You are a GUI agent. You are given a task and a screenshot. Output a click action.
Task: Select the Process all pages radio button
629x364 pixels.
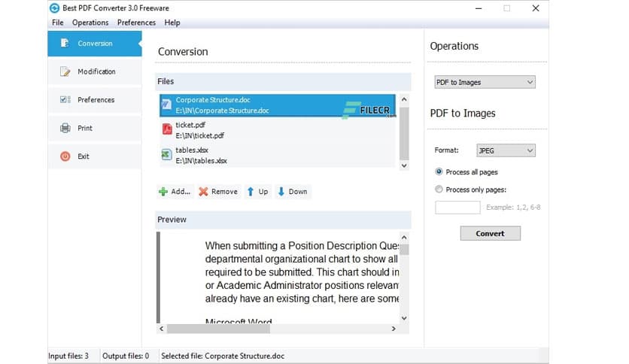(439, 172)
